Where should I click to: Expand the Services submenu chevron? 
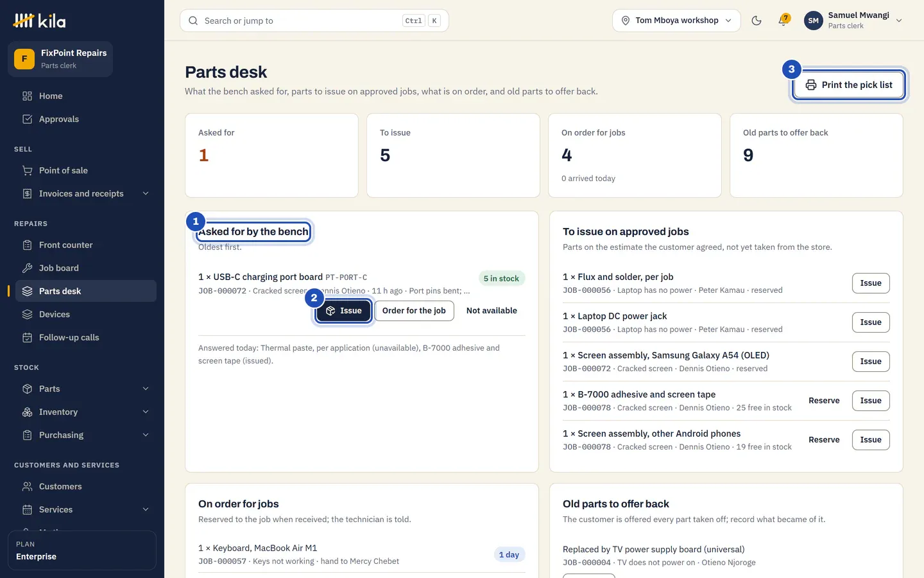(x=146, y=510)
